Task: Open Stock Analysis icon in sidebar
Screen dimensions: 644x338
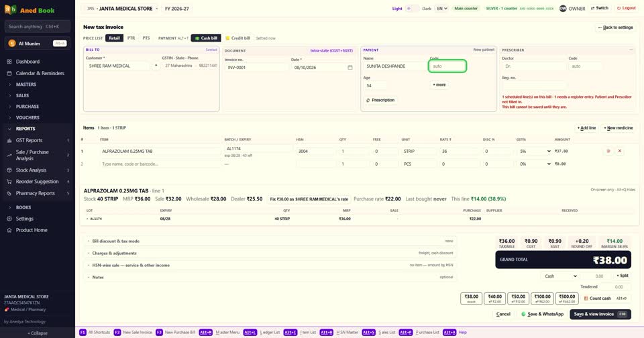Action: point(9,170)
